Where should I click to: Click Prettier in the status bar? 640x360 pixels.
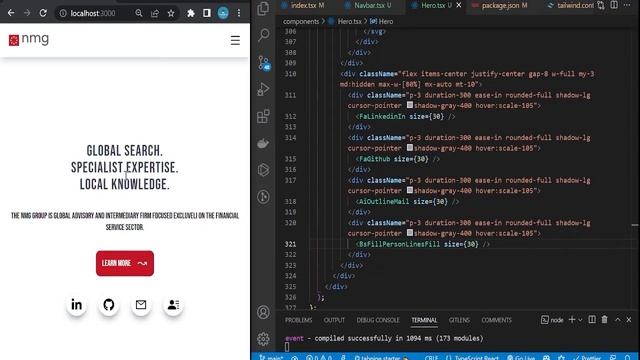click(587, 357)
